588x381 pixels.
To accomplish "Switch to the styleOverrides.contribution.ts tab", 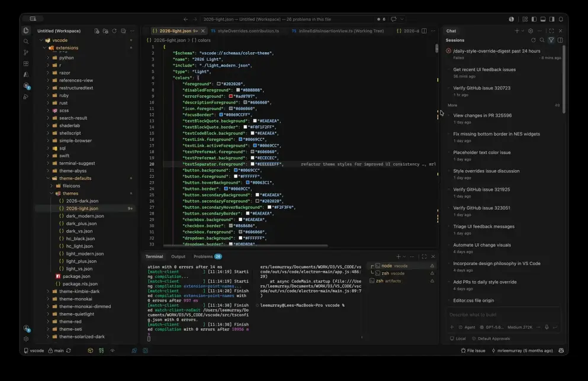I will pyautogui.click(x=245, y=31).
